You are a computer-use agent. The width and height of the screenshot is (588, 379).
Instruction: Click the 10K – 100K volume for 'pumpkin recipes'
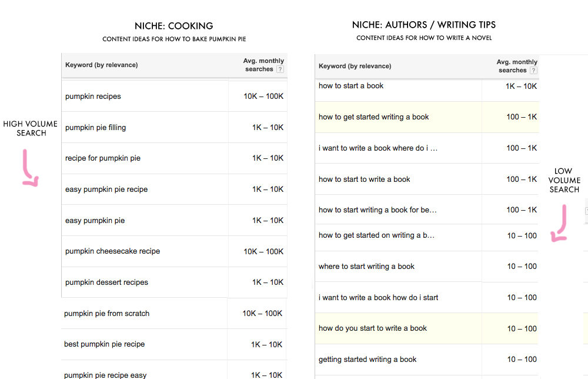point(263,97)
